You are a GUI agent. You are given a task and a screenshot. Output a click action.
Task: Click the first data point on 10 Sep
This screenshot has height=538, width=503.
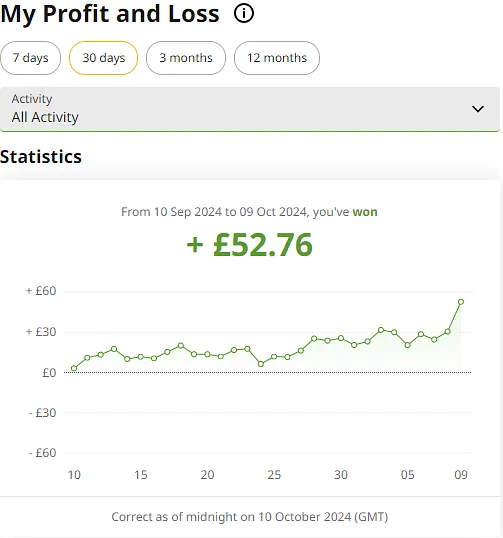pyautogui.click(x=74, y=368)
